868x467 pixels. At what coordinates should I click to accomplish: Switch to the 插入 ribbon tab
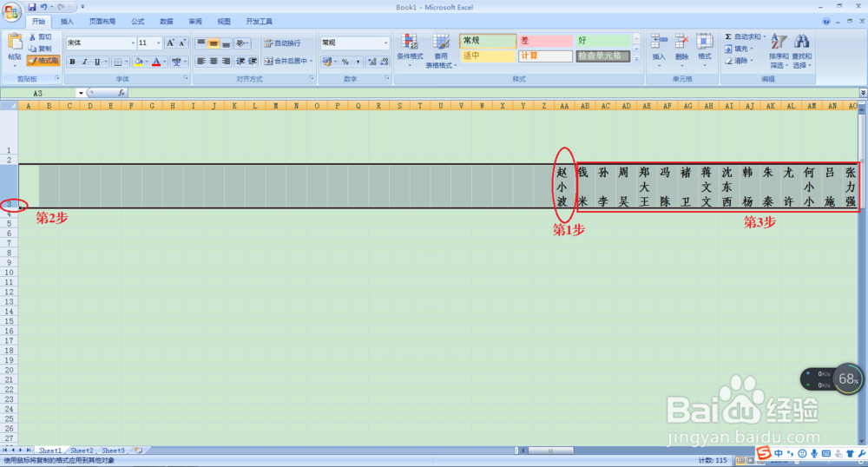pos(67,22)
